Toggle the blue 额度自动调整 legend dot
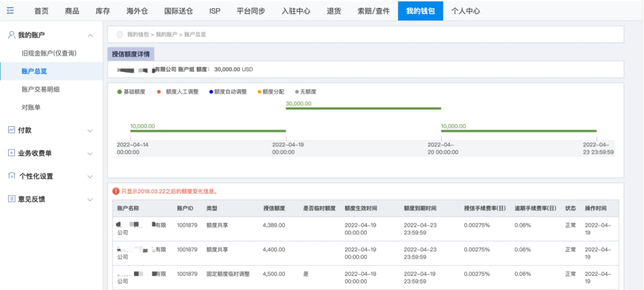The width and height of the screenshot is (644, 290). point(211,91)
